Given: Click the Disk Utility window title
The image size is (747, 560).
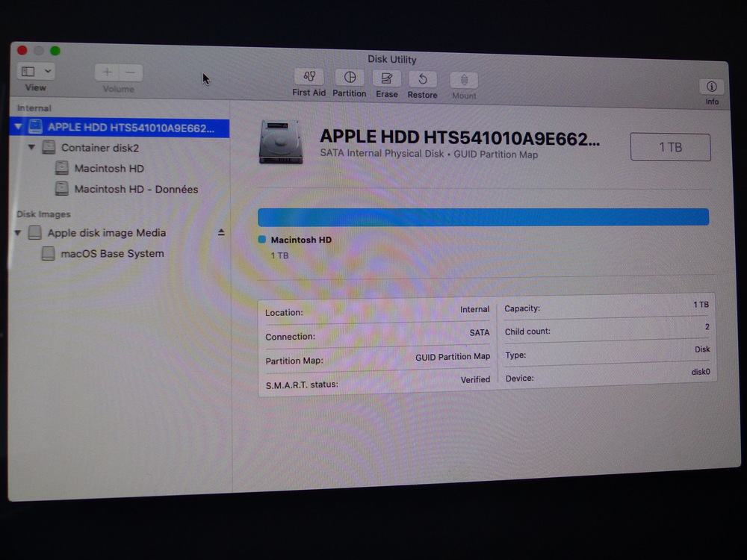Looking at the screenshot, I should [392, 60].
